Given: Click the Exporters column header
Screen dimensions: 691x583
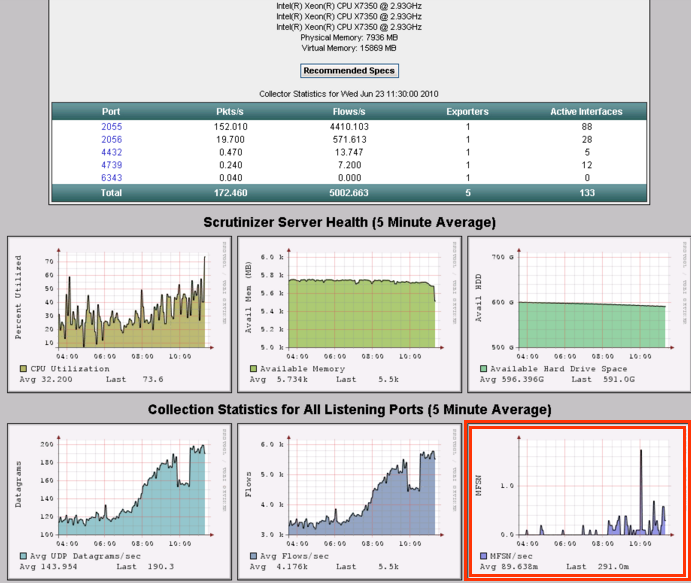Looking at the screenshot, I should coord(467,111).
